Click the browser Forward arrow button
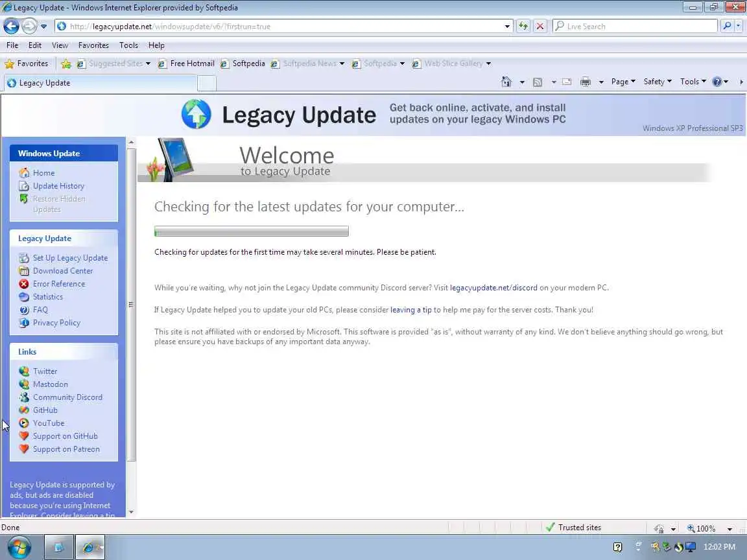 [x=29, y=26]
